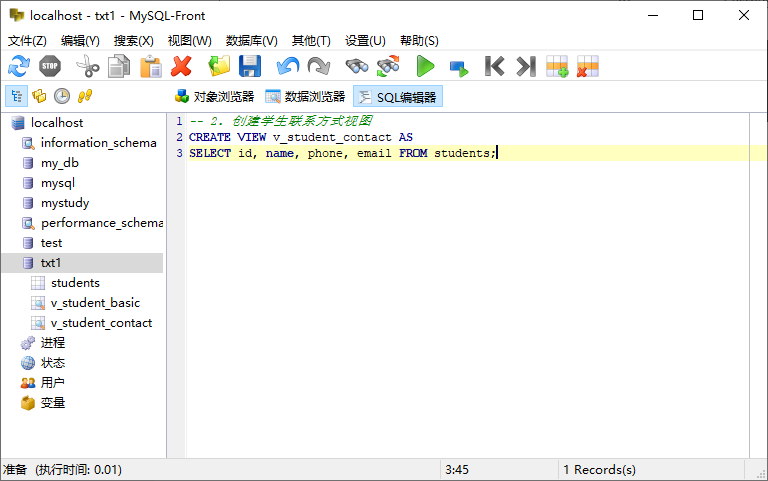Image resolution: width=768 pixels, height=481 pixels.
Task: Toggle the bookmarks panel icon
Action: [x=39, y=96]
